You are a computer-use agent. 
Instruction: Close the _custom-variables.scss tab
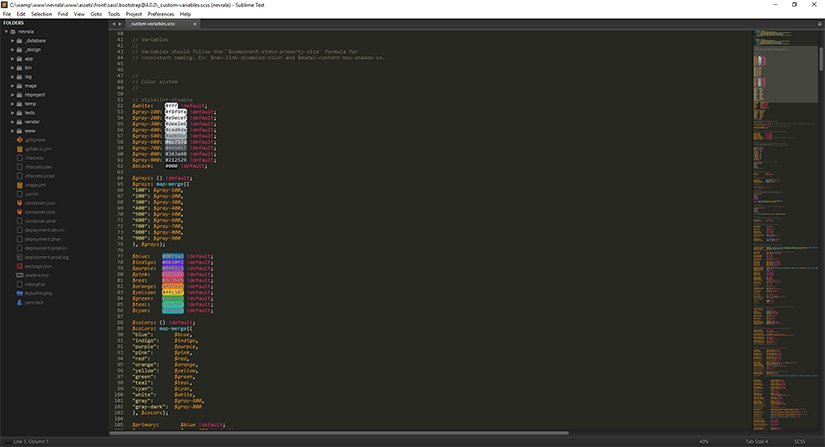point(195,24)
